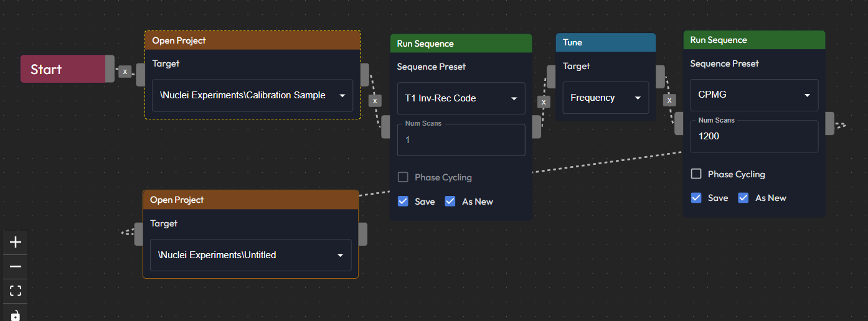Click the fit view icon
868x321 pixels.
tap(16, 291)
